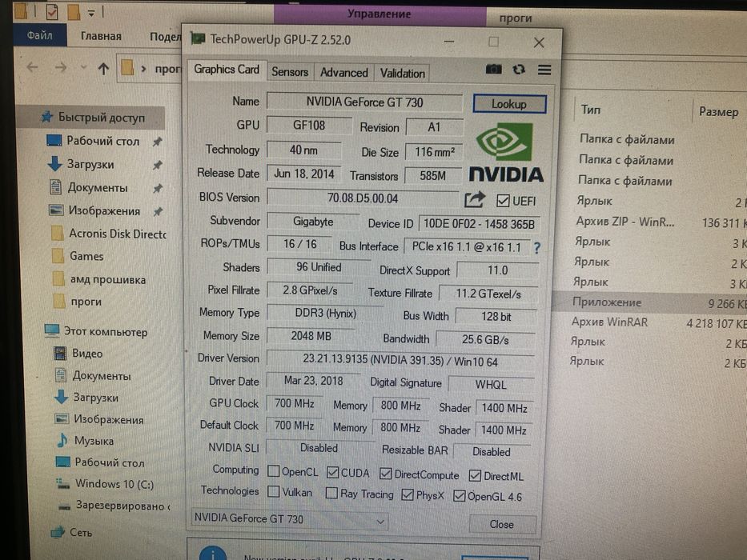Viewport: 747px width, 560px height.
Task: Click the Bus Interface question mark
Action: pos(537,248)
